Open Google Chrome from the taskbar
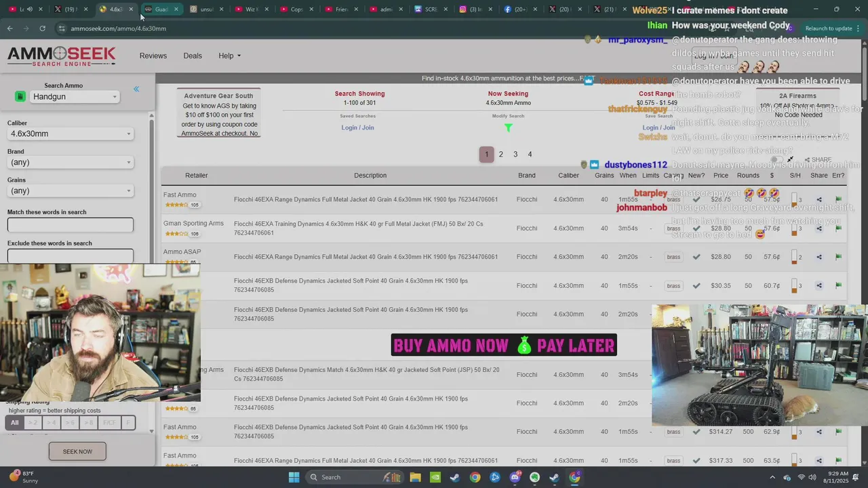Image resolution: width=868 pixels, height=488 pixels. tap(475, 477)
